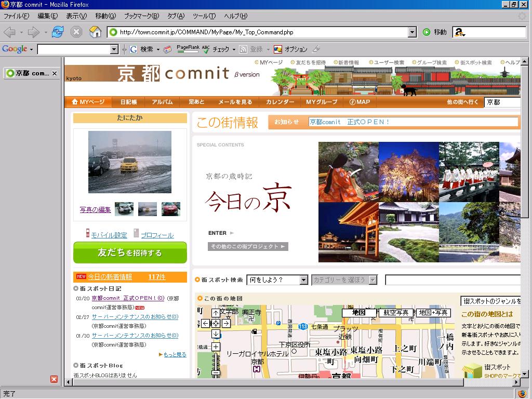This screenshot has height=399, width=532.
Task: Click the horizontal page scrollbar thumb
Action: 269,382
